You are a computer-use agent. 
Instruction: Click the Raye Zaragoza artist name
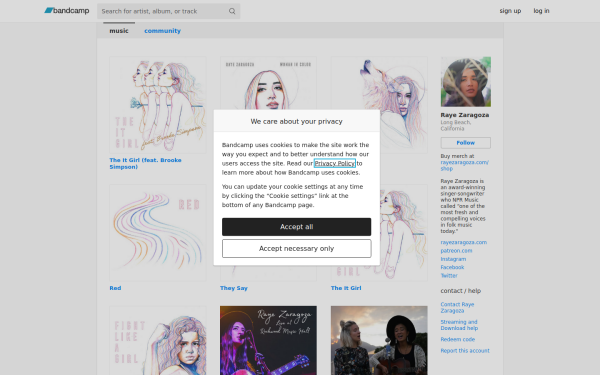click(465, 115)
